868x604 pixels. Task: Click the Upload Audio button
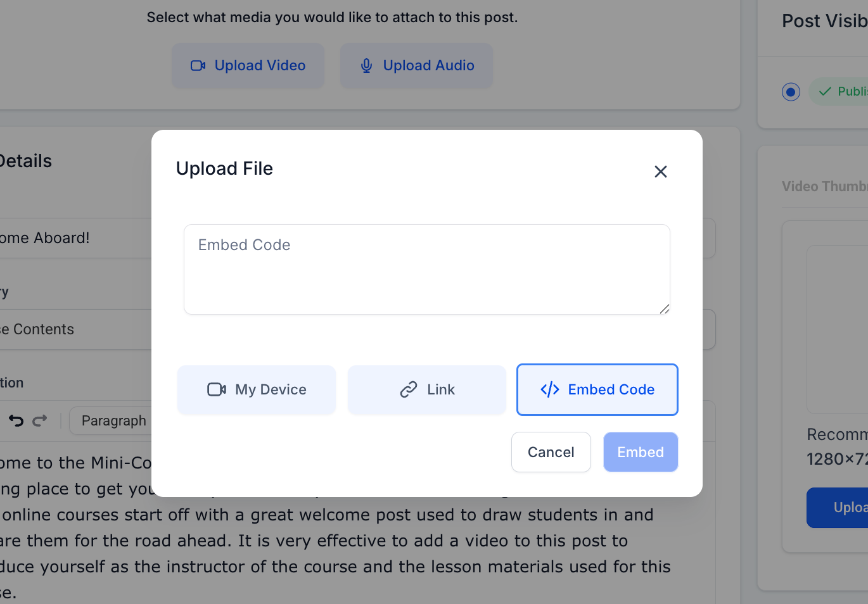click(x=416, y=65)
